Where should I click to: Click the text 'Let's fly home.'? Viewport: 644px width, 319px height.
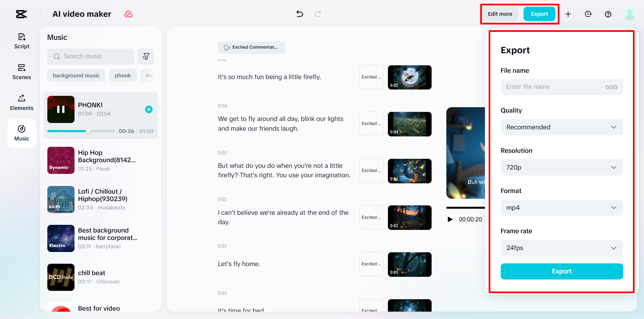[x=239, y=264]
